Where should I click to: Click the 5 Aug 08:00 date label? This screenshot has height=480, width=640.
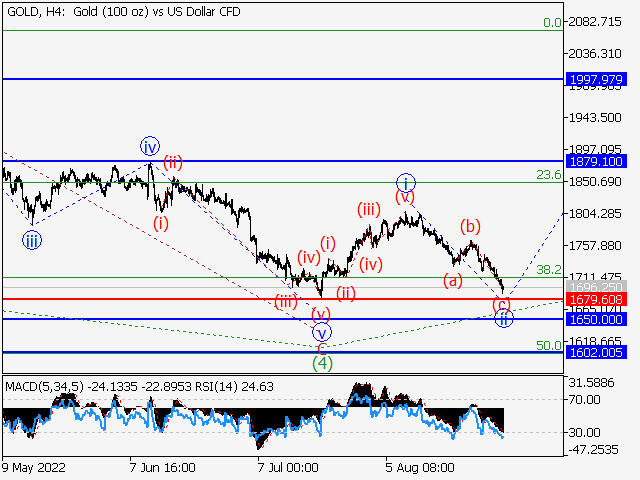point(420,467)
